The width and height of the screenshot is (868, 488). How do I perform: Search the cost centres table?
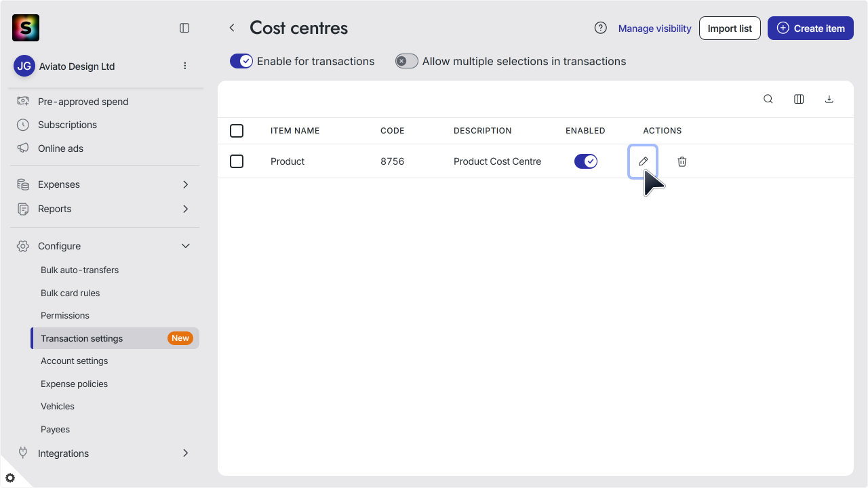(768, 99)
